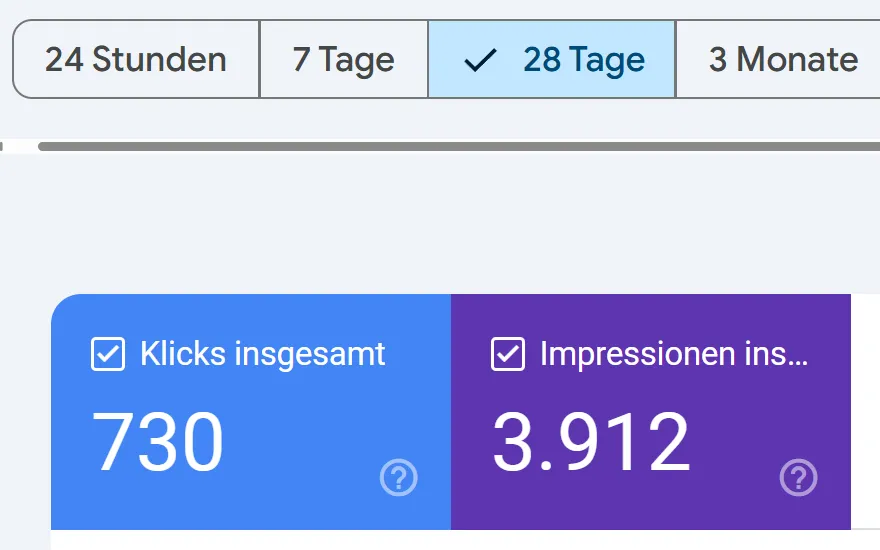Click the Klicks insgesamt label
Screen dimensions: 880x550
click(263, 354)
